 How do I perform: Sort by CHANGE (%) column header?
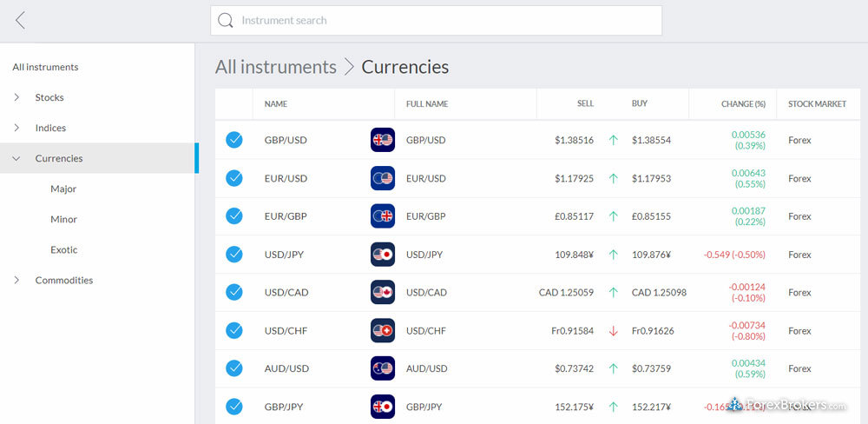click(743, 104)
